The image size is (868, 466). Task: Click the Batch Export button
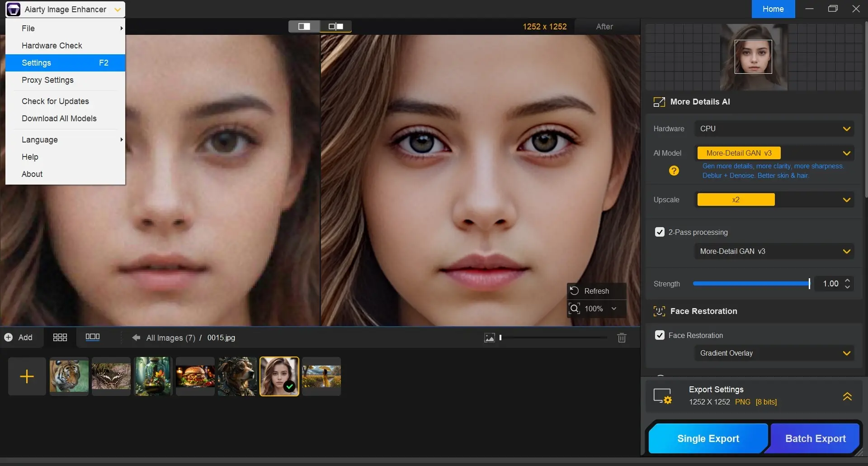click(x=815, y=438)
